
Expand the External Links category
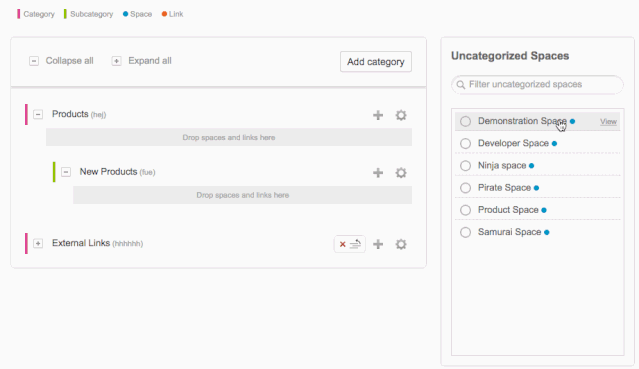38,243
